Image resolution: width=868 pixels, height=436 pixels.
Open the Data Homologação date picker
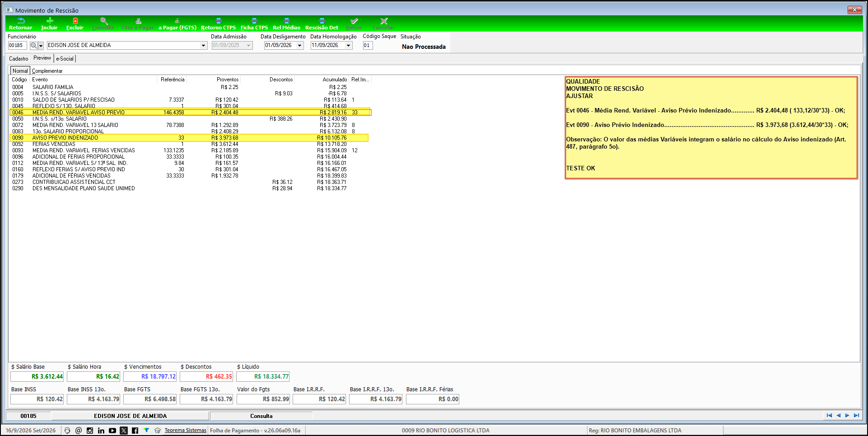tap(348, 46)
